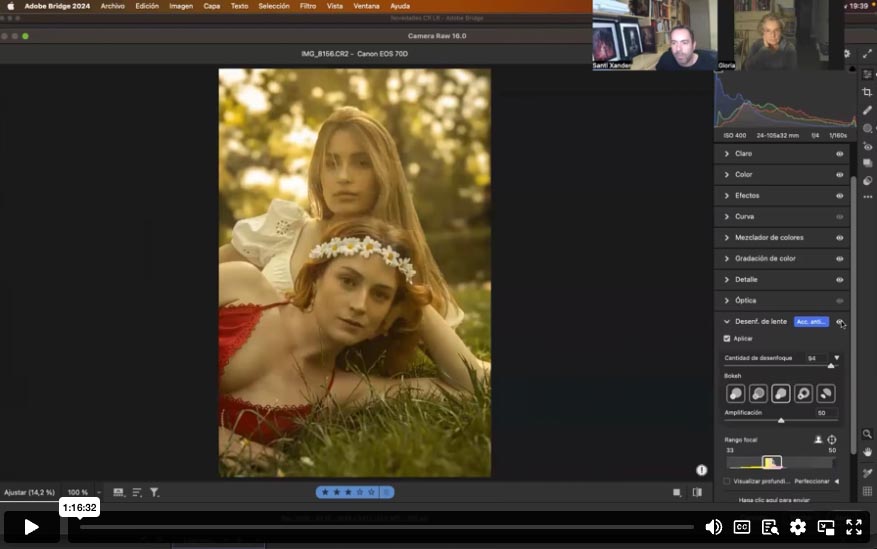Toggle visibility of Color panel

coord(840,174)
